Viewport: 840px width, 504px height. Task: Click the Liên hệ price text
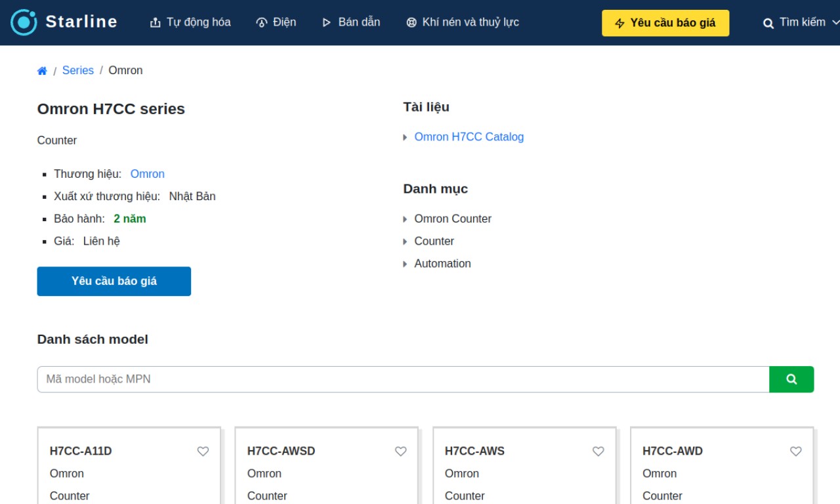[x=102, y=241]
